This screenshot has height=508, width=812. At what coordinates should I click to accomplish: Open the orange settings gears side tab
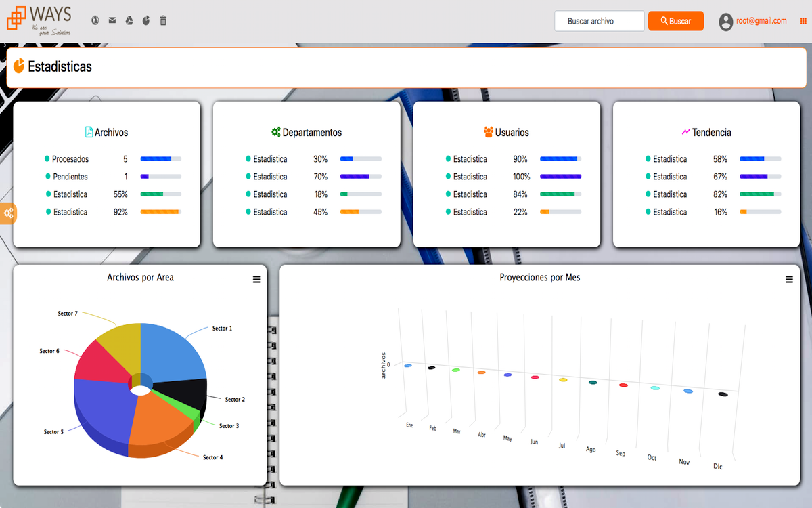tap(8, 213)
